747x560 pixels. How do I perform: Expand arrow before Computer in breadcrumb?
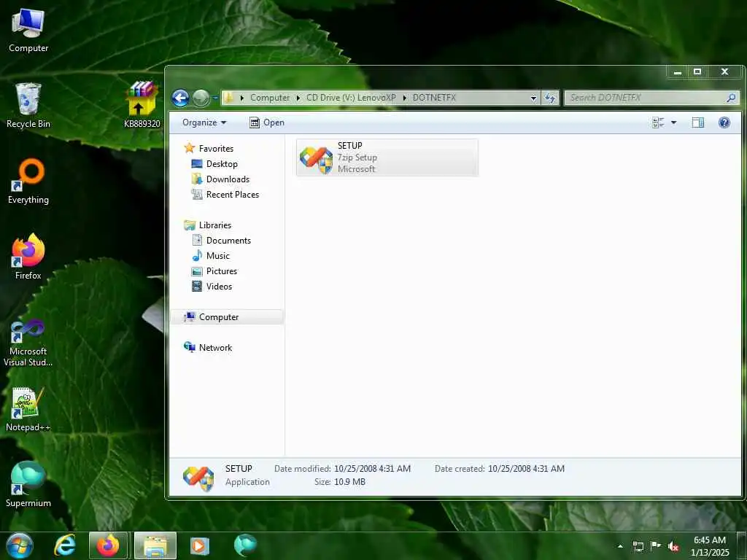(242, 98)
